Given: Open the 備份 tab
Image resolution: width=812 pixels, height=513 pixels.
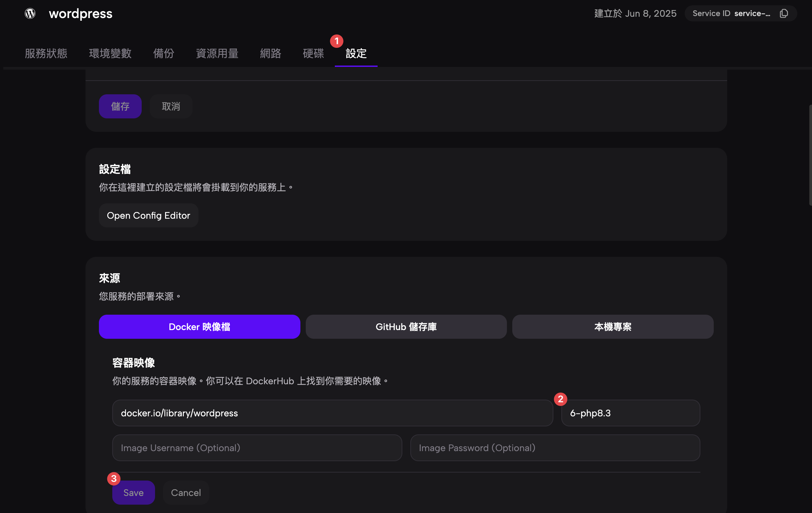Looking at the screenshot, I should coord(163,53).
